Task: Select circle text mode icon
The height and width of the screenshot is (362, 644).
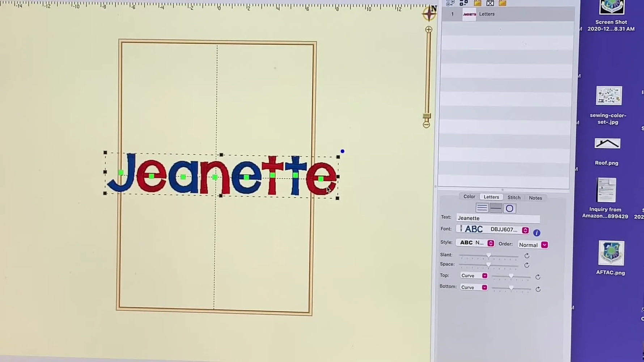Action: (509, 208)
